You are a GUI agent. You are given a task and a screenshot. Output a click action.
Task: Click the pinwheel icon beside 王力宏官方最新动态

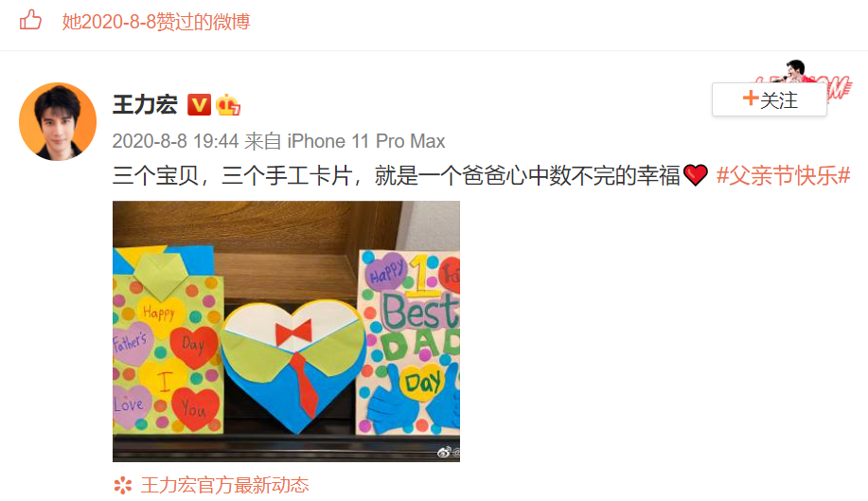click(122, 486)
